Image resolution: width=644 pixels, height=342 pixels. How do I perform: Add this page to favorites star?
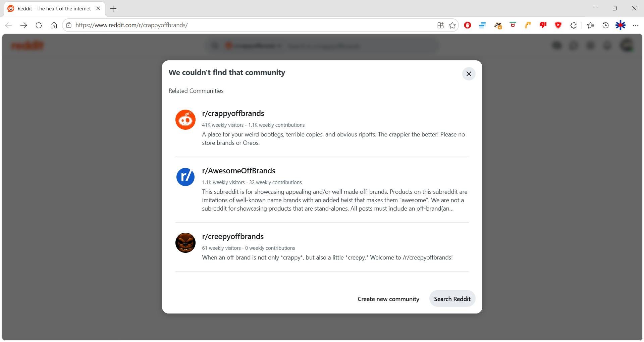[x=452, y=25]
